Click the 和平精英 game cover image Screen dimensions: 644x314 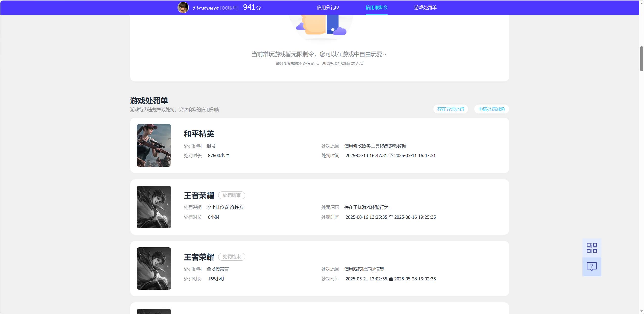154,145
